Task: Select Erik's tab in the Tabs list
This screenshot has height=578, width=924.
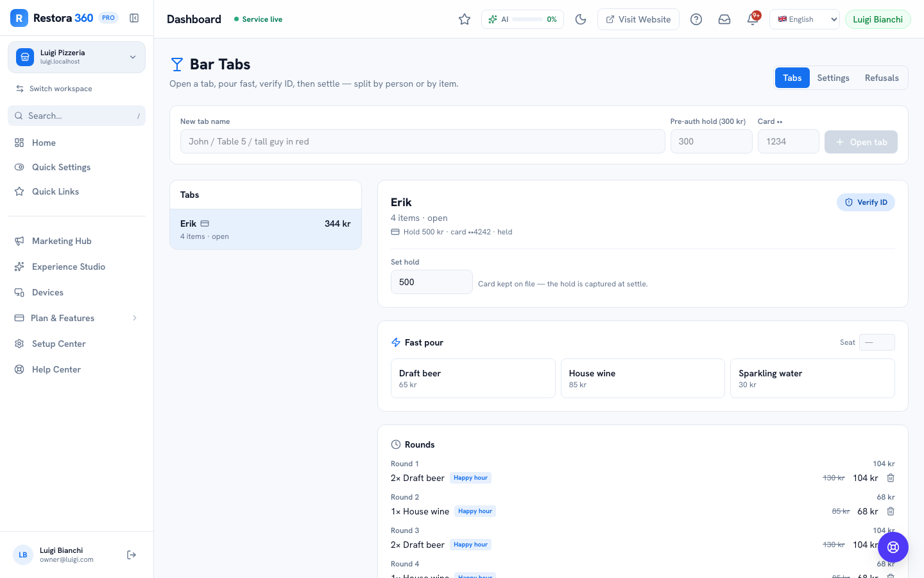Action: coord(266,229)
